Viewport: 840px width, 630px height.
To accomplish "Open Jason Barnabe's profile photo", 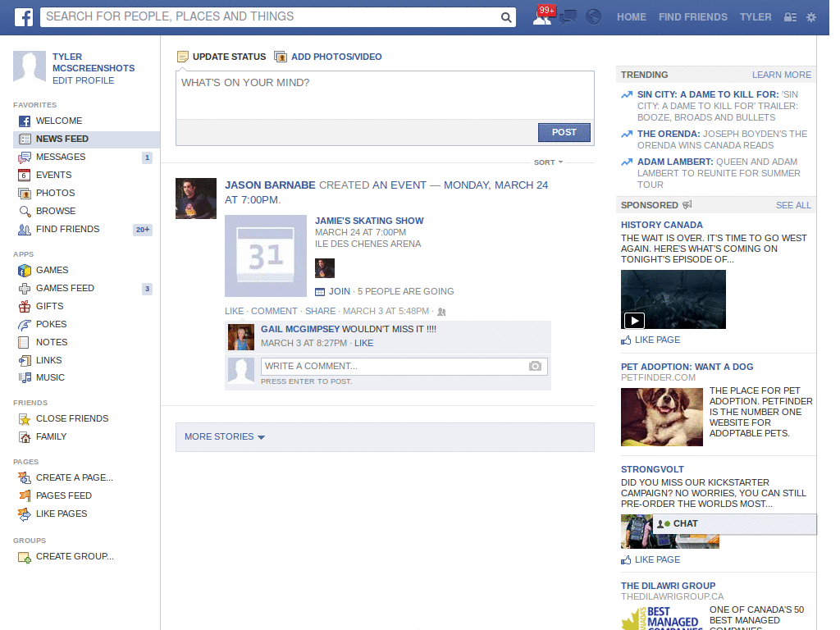I will pos(196,199).
